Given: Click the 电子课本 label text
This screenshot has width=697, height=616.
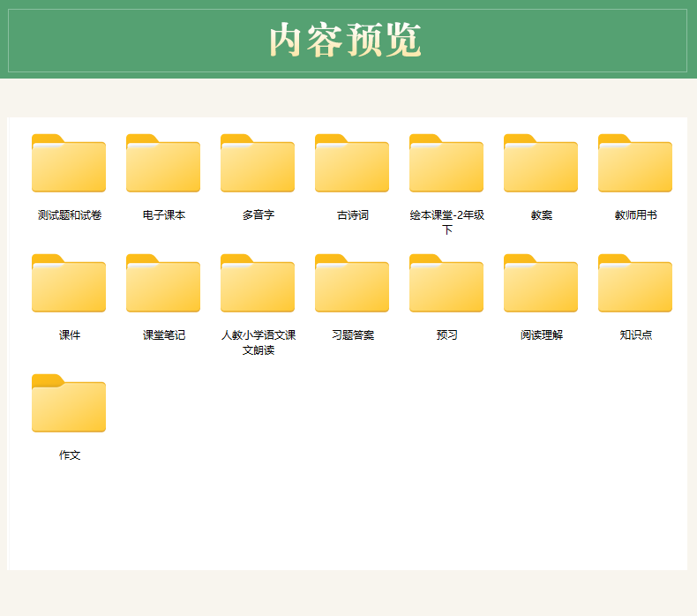Looking at the screenshot, I should [x=163, y=215].
